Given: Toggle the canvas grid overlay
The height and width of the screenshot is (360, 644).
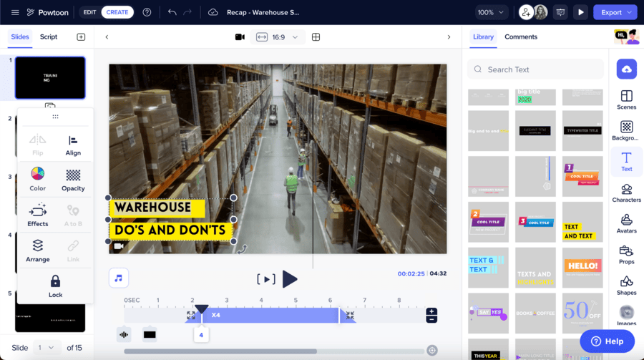Looking at the screenshot, I should coord(316,37).
